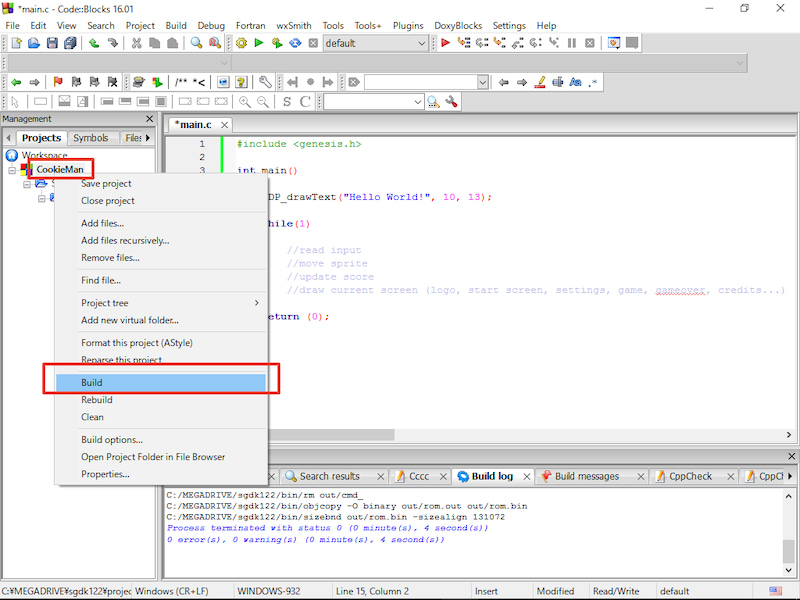Click the New file toolbar icon

[x=16, y=43]
